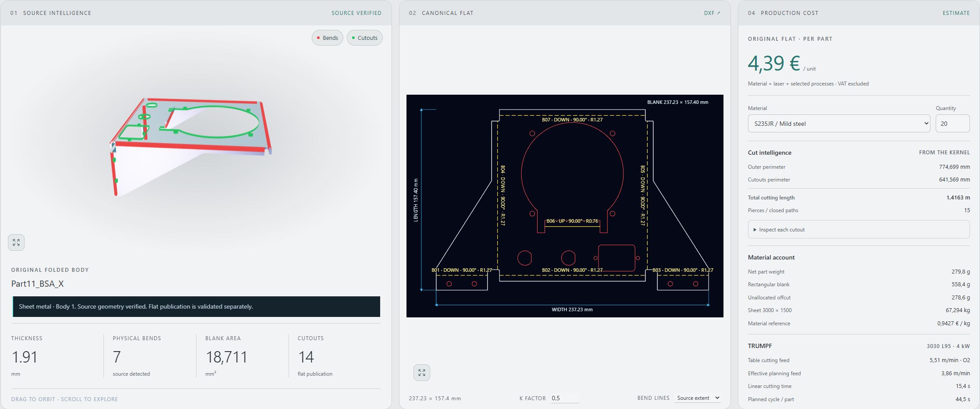
Task: Click the SOURCE VERIFIED status label
Action: [x=356, y=13]
